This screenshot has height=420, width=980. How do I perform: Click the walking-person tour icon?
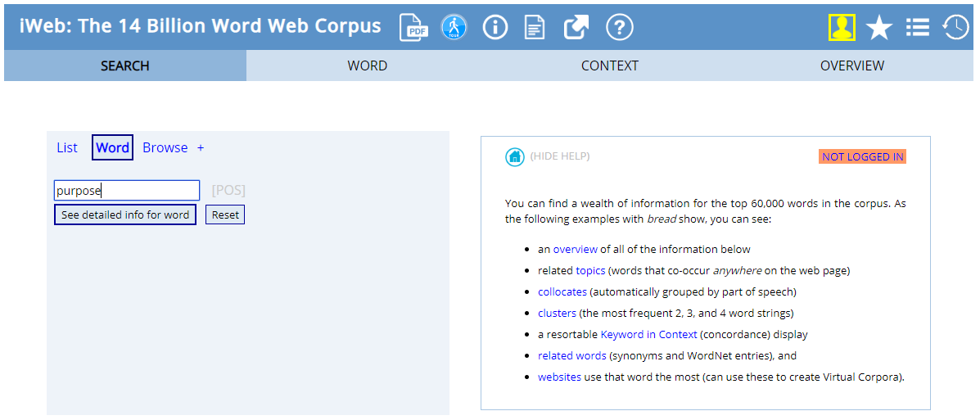click(454, 28)
